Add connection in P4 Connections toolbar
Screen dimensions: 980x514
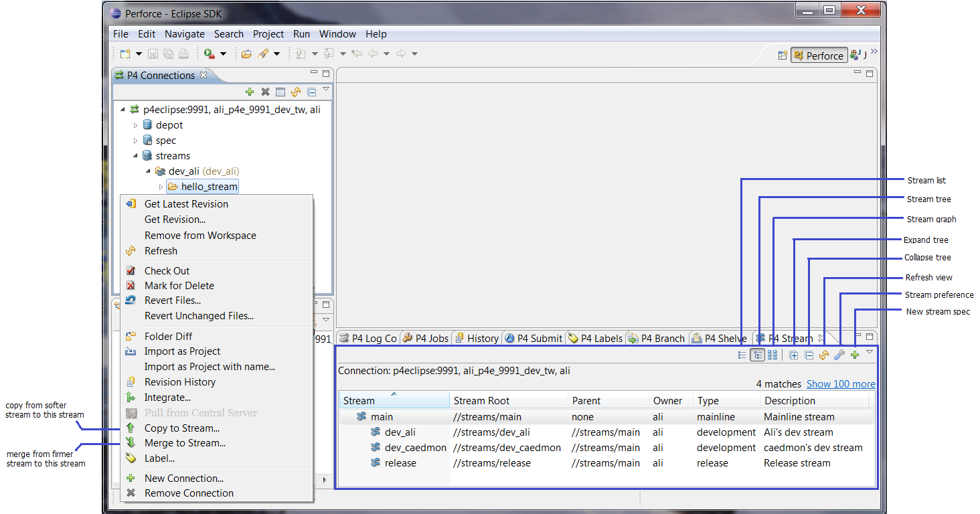point(250,92)
